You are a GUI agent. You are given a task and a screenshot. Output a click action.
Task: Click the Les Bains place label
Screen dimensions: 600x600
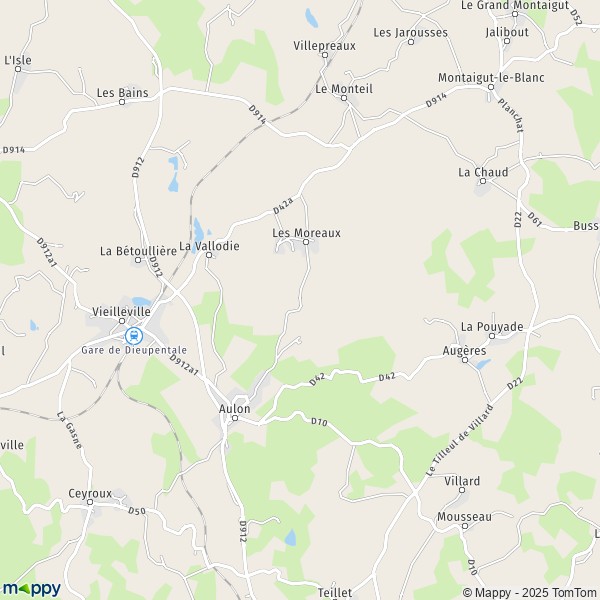[x=122, y=93]
